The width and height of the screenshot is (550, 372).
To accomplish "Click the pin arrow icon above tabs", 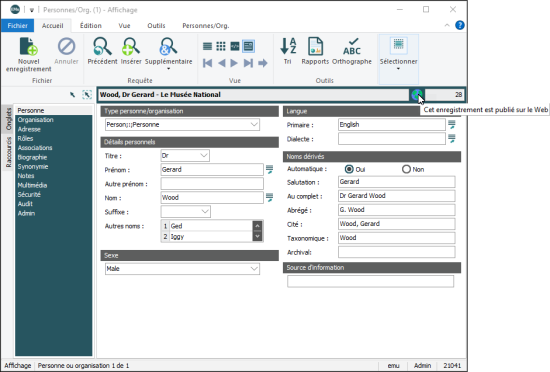I will (72, 95).
